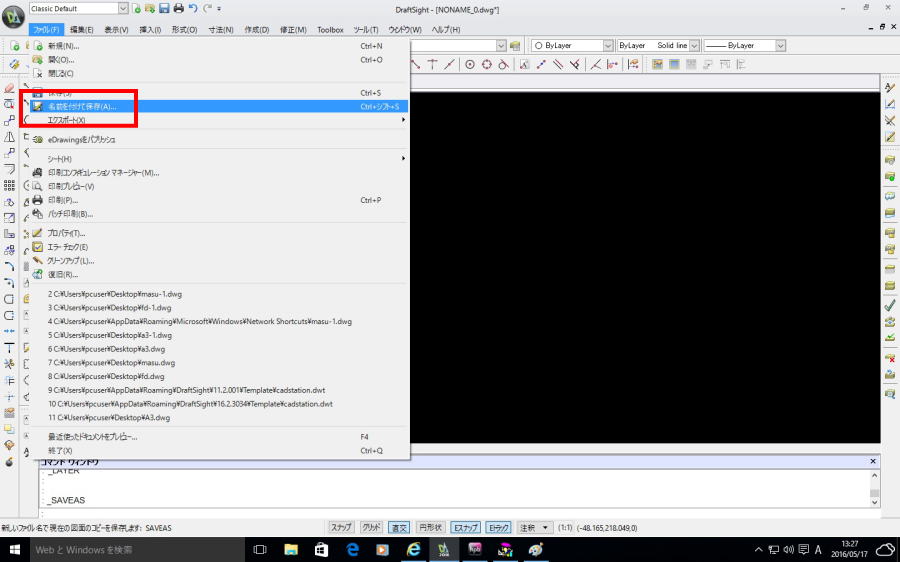Screen dimensions: 900x562
Task: Click the parallel snap double-line icon
Action: [x=557, y=64]
